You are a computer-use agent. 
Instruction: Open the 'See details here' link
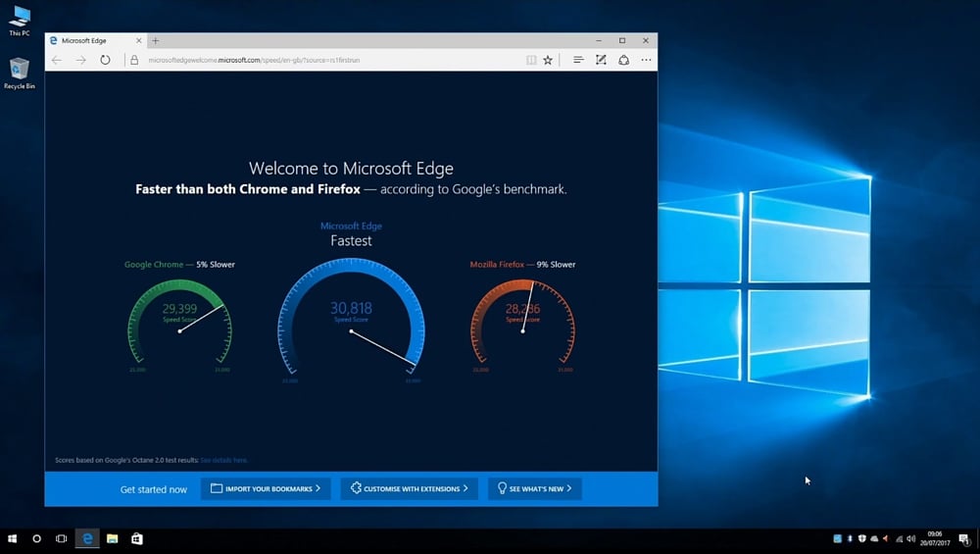[224, 460]
